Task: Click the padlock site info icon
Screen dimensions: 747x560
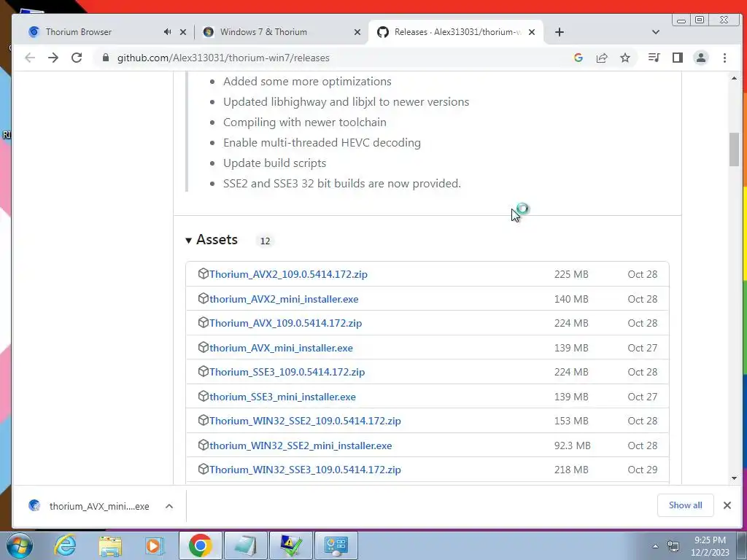Action: (106, 58)
